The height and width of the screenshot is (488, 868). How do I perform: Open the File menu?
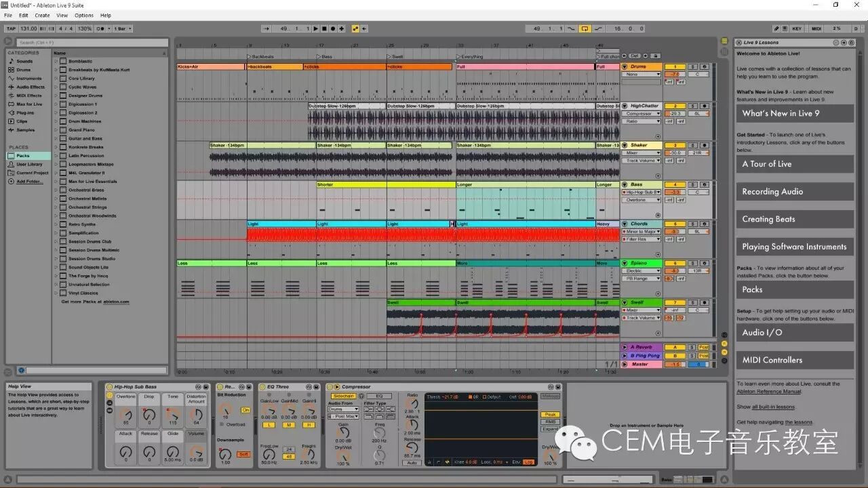(8, 15)
